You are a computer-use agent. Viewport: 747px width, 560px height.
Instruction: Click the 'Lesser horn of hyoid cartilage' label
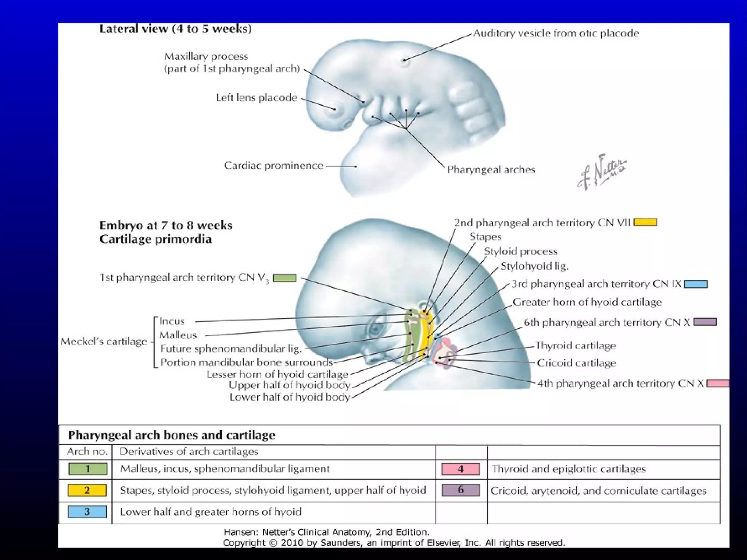[x=278, y=375]
